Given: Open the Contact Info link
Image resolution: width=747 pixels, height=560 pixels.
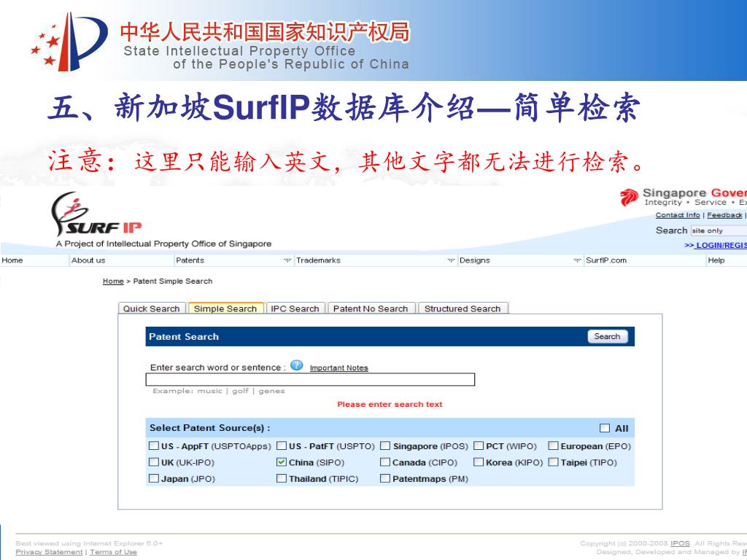Looking at the screenshot, I should (x=678, y=215).
